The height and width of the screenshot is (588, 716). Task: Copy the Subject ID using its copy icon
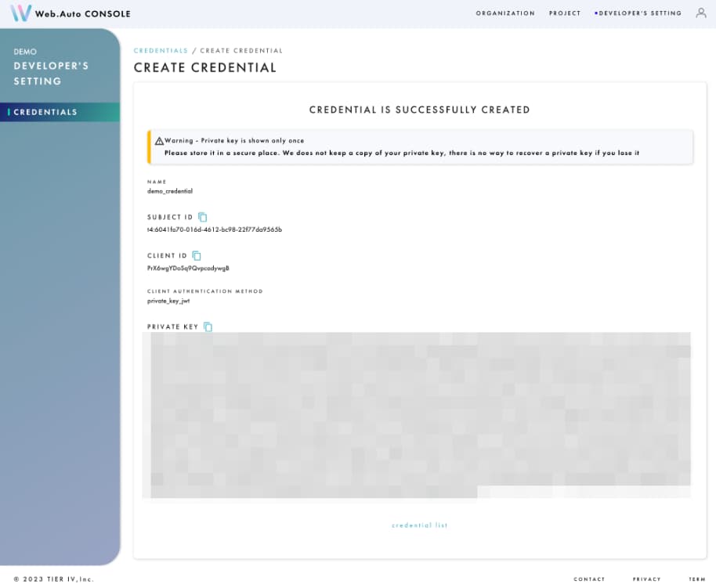(x=202, y=217)
